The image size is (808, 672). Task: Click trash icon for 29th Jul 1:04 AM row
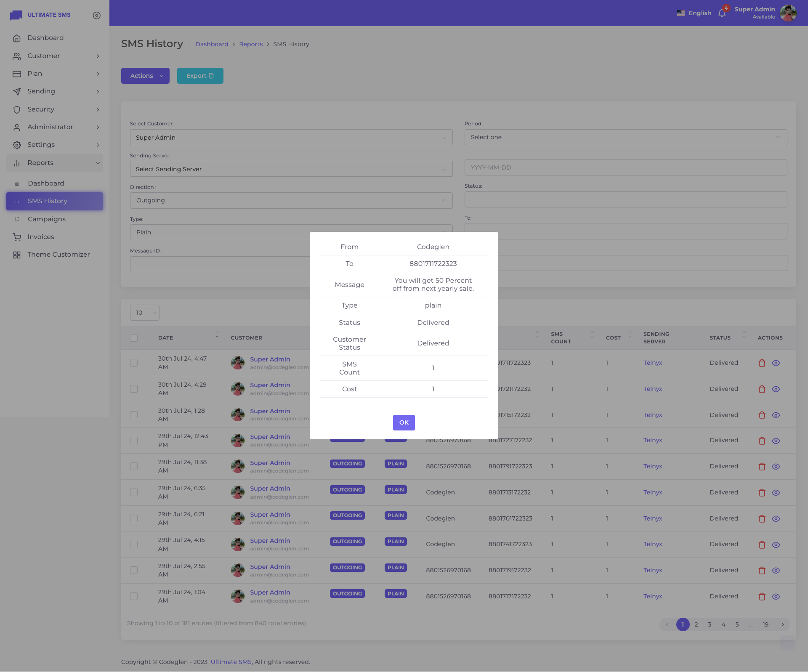coord(762,596)
